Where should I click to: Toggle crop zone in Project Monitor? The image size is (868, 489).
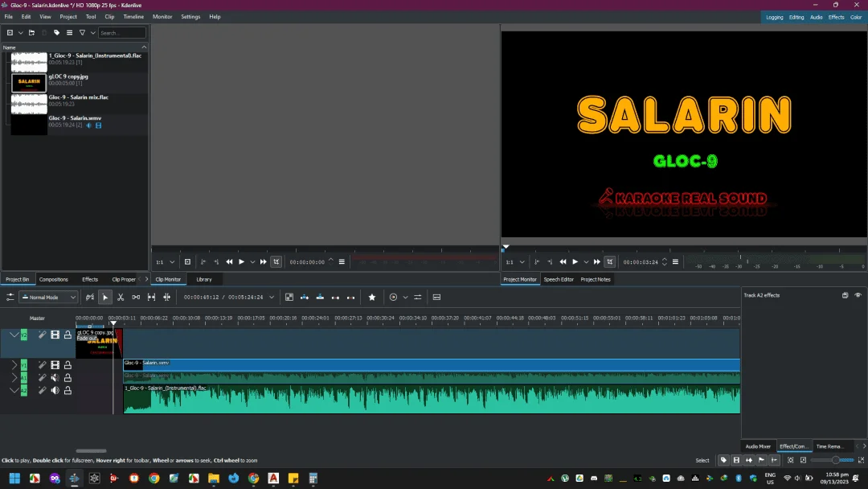pos(609,262)
